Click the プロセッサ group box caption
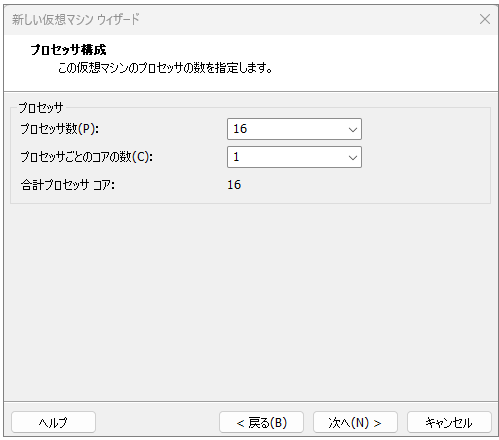Viewport: 499px width, 440px height. [41, 107]
